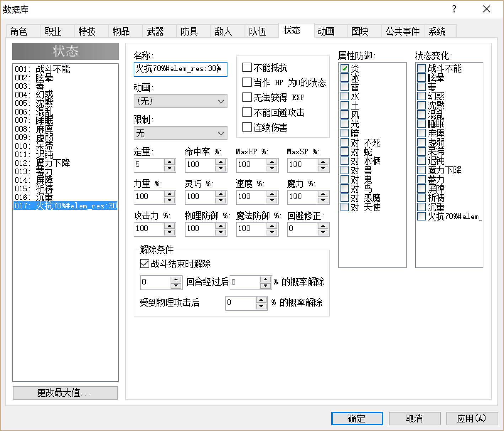Open the 公共事件 tab
The height and width of the screenshot is (431, 504).
click(403, 31)
